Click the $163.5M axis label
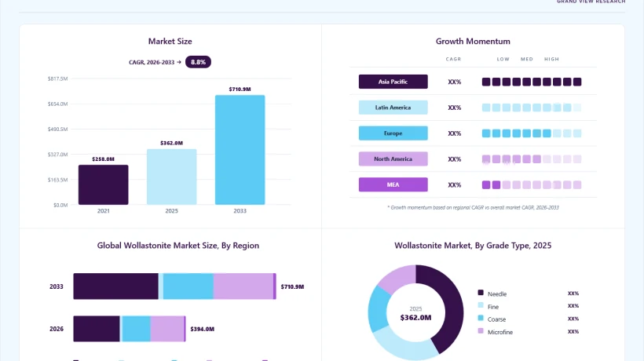644x361 pixels. (57, 180)
